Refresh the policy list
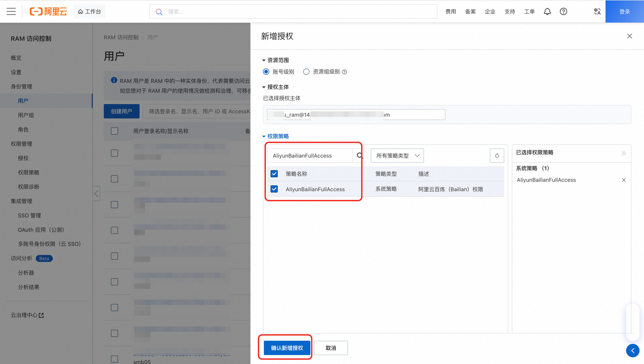 click(497, 155)
